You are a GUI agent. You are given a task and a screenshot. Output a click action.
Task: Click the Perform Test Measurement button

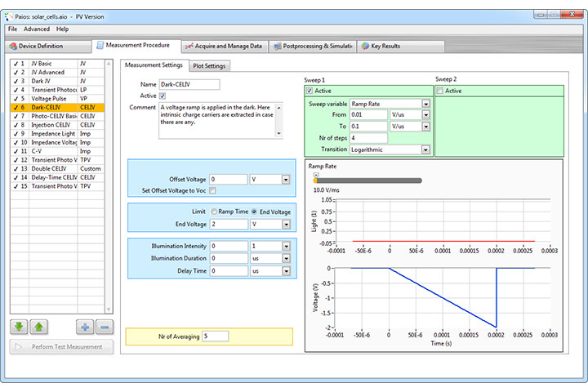point(61,346)
